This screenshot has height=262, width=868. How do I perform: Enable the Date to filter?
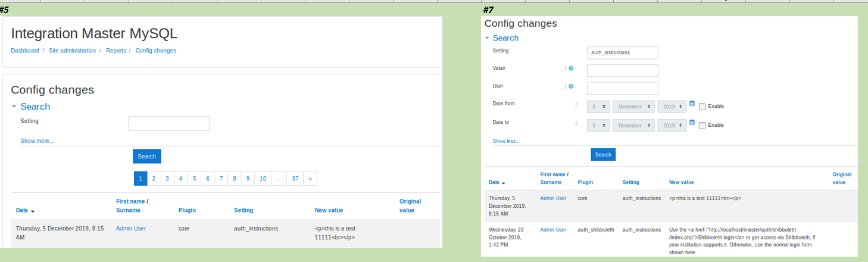[x=702, y=126]
